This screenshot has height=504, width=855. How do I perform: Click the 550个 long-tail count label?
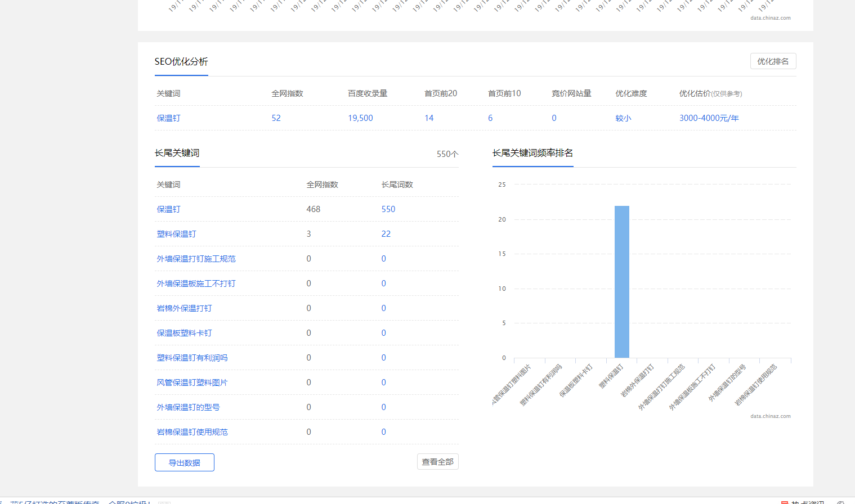tap(447, 154)
